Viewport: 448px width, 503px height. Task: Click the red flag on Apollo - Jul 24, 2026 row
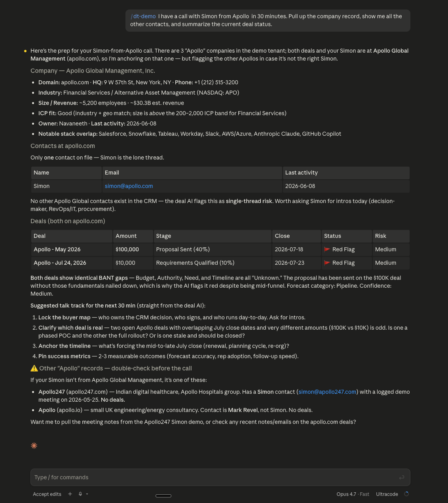tap(327, 263)
